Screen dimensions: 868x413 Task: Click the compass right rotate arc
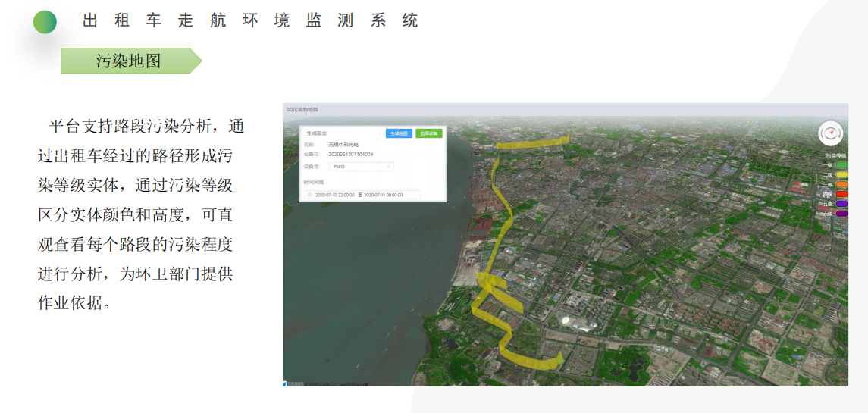(838, 133)
